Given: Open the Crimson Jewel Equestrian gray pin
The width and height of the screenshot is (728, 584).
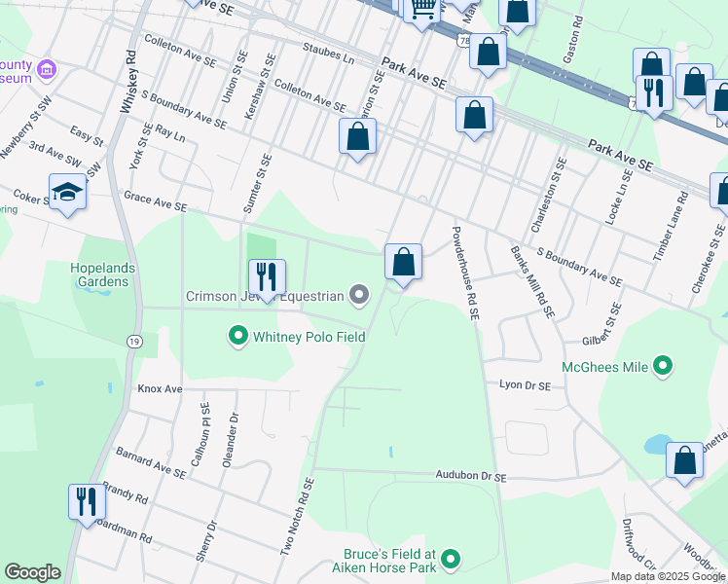Looking at the screenshot, I should [359, 295].
